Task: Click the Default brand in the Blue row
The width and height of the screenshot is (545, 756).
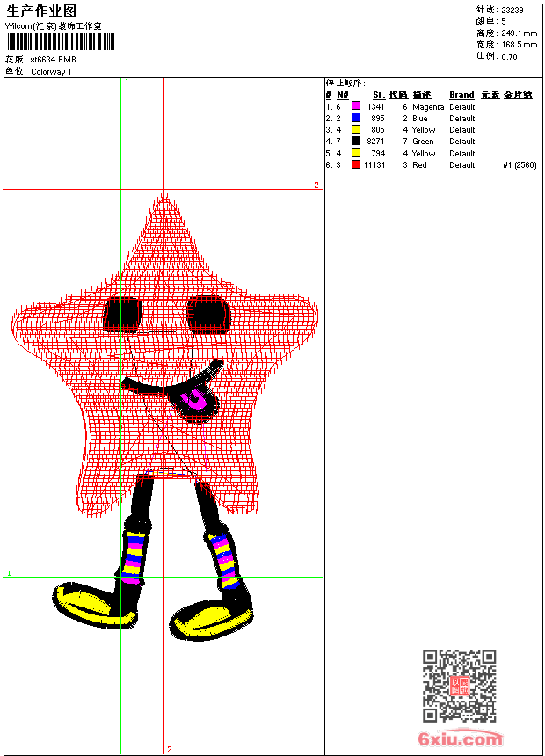Action: coord(462,119)
